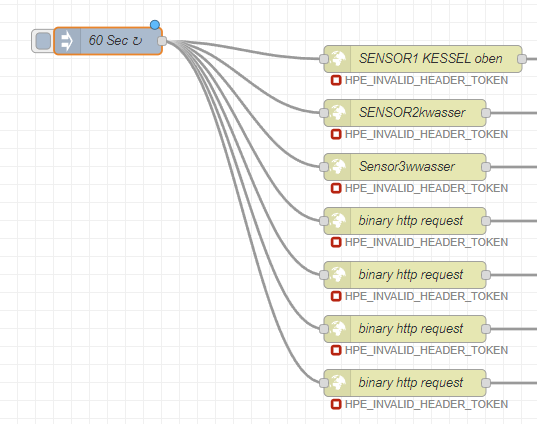Click status text under second binary http request
Image resolution: width=537 pixels, height=424 pixels.
[x=426, y=296]
